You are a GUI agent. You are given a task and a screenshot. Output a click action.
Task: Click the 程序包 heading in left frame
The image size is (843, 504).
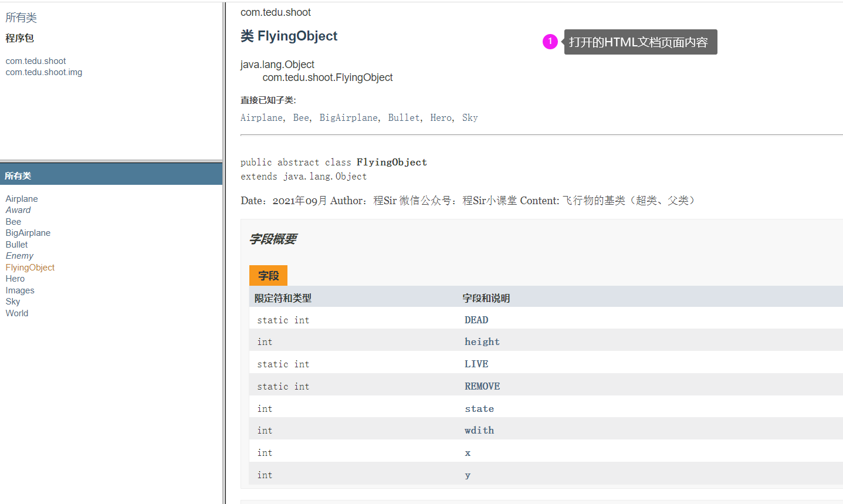19,38
